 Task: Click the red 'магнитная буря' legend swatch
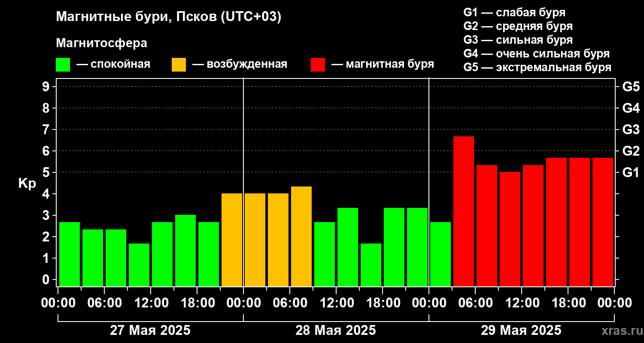[x=318, y=65]
